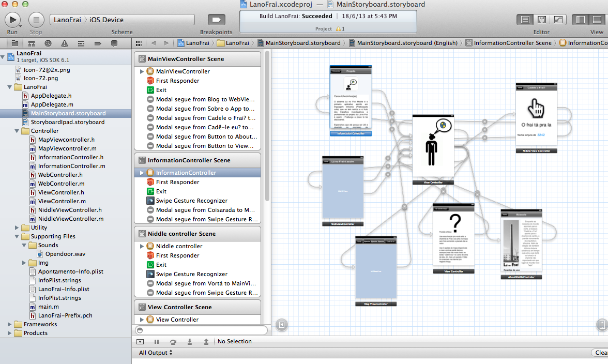Collapse the LanoFrai group folder
The width and height of the screenshot is (608, 364).
tap(10, 87)
